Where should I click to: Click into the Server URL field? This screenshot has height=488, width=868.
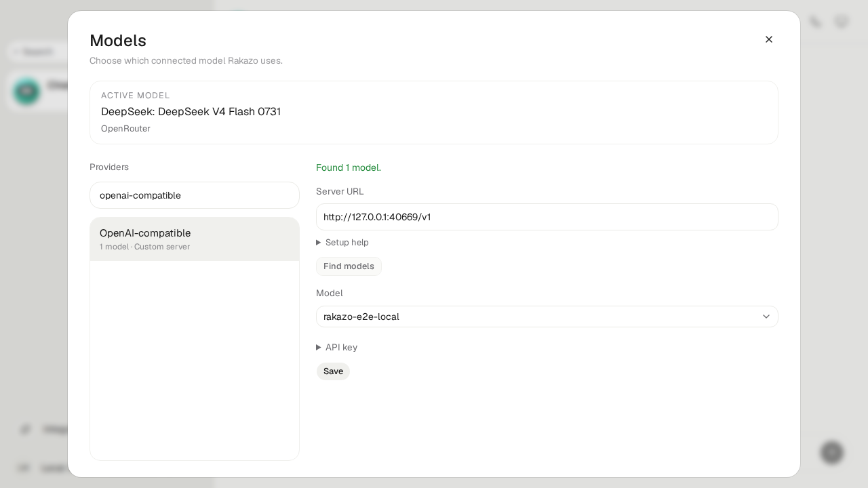point(547,217)
